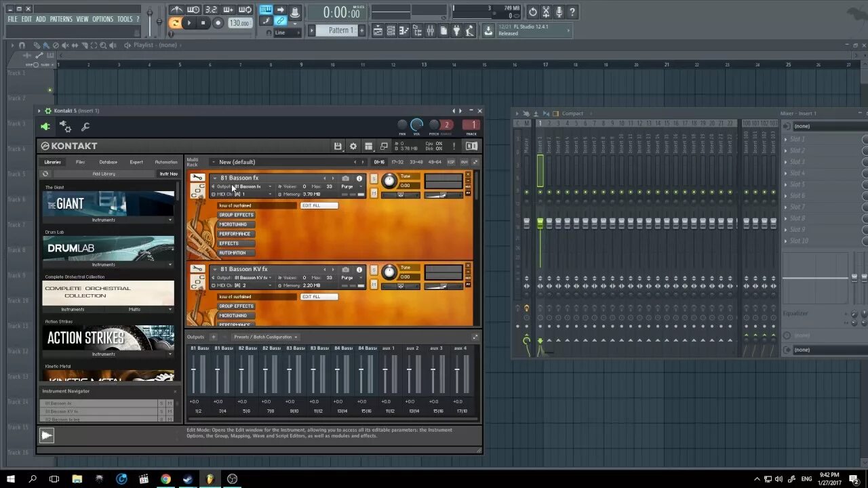
Task: Adjust Tune knob of 81 Bassoon fx
Action: pyautogui.click(x=389, y=181)
